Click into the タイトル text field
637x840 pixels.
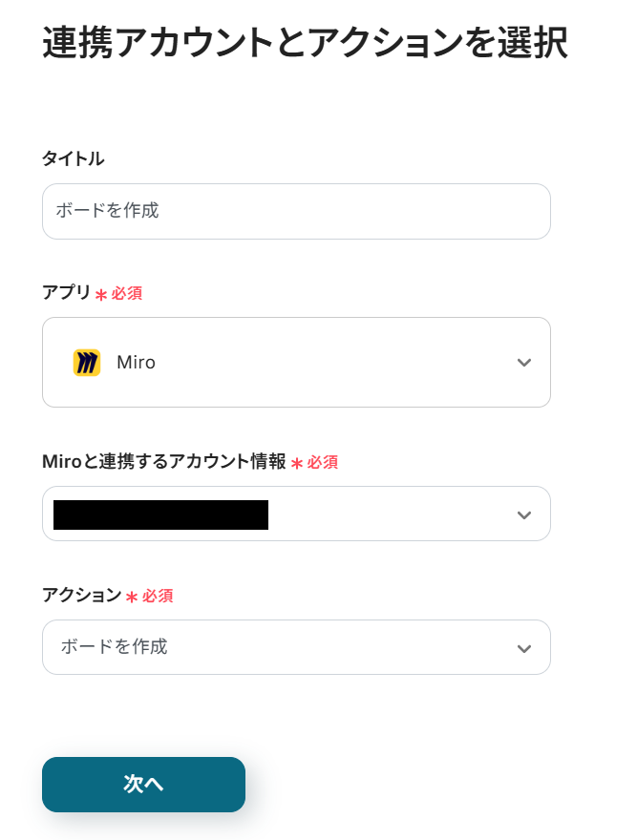296,211
